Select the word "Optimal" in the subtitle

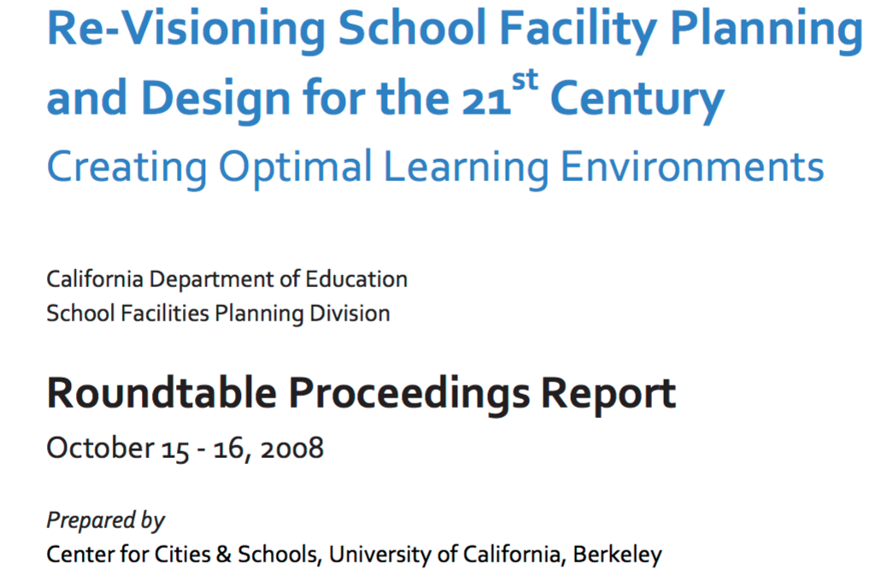[295, 167]
